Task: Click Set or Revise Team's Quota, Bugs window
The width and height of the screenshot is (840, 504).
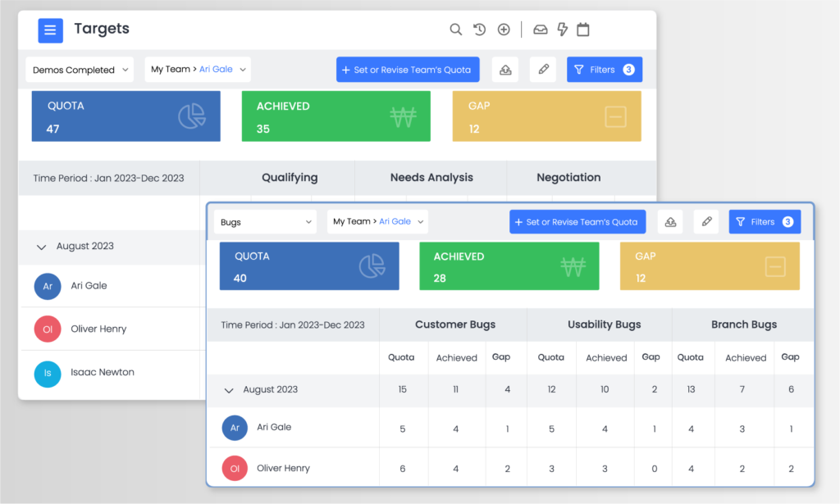Action: [x=577, y=222]
